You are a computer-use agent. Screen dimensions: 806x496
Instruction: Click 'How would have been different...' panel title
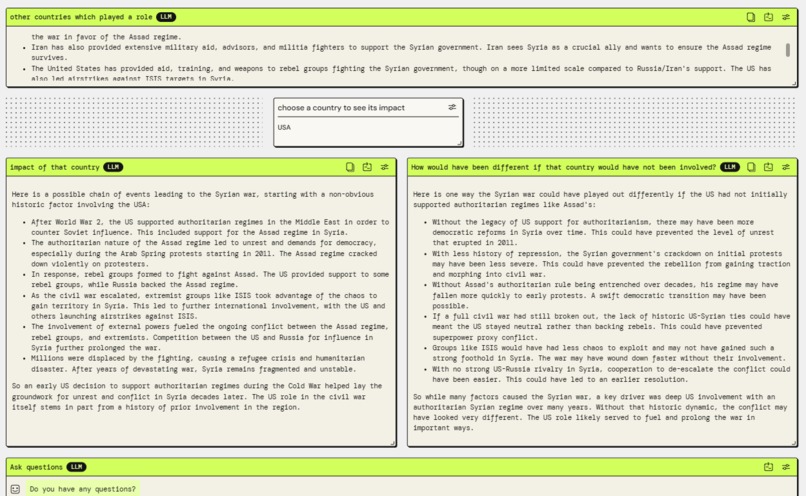click(x=563, y=167)
